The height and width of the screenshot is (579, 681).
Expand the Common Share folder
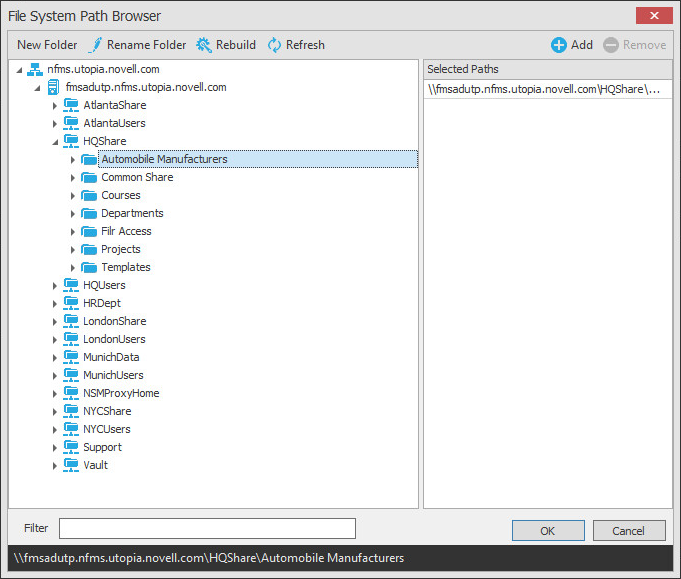(x=73, y=178)
